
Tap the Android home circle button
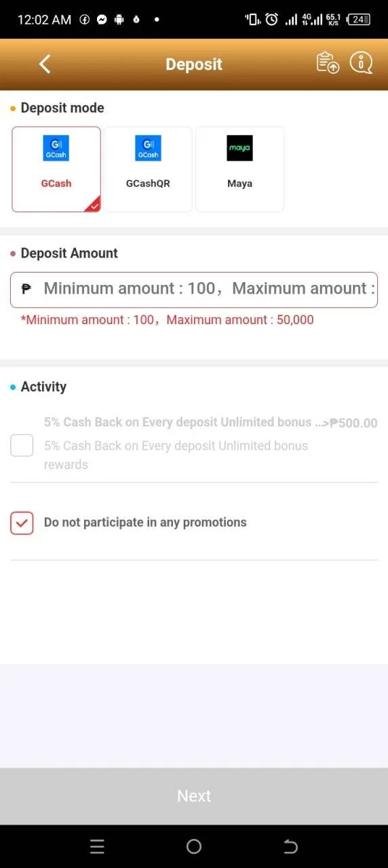point(194,846)
